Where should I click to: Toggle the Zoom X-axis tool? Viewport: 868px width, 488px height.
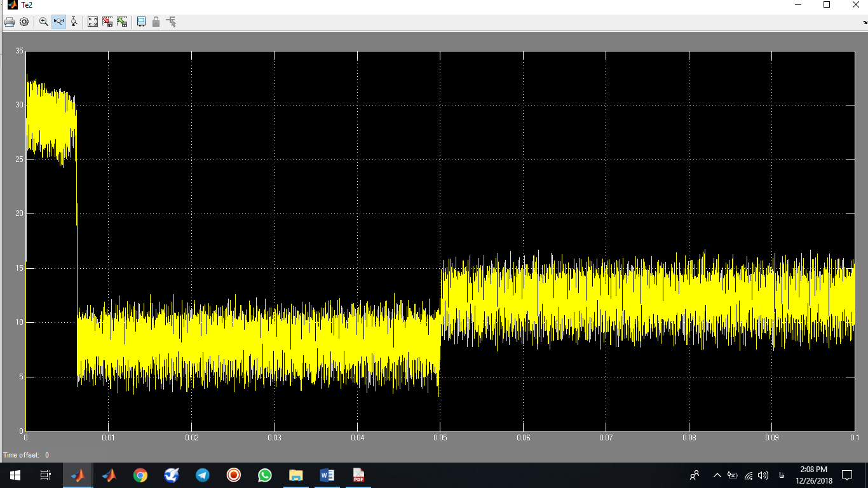coord(59,22)
